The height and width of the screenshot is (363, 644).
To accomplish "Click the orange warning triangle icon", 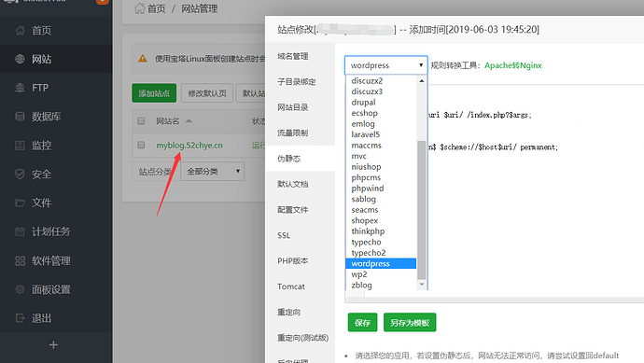I will [143, 59].
